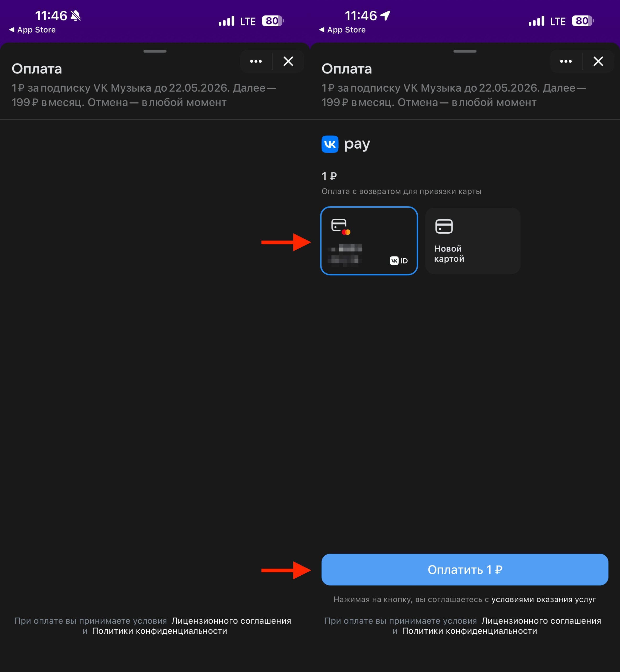
Task: Open условиями оказания услуг link
Action: [544, 599]
